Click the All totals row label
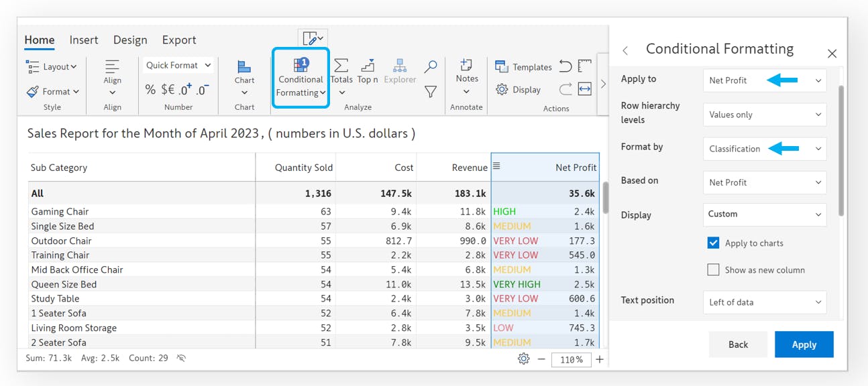 [x=37, y=193]
